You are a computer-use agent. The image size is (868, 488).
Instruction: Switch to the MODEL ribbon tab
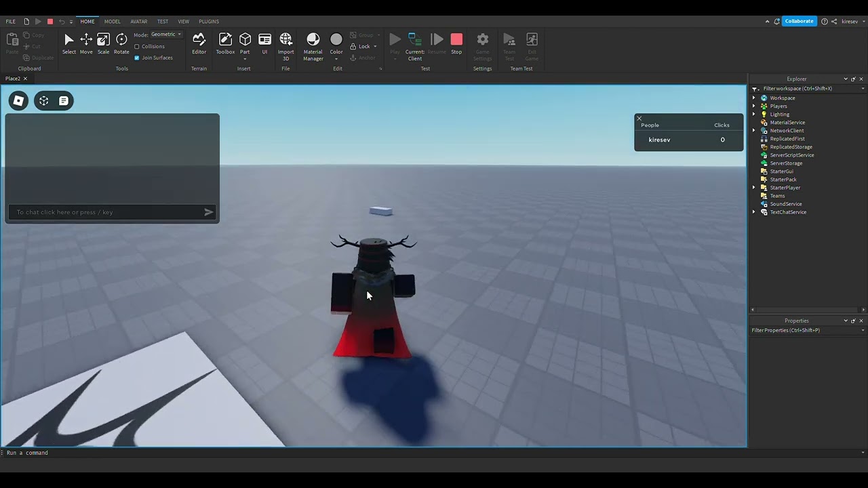[x=112, y=22]
